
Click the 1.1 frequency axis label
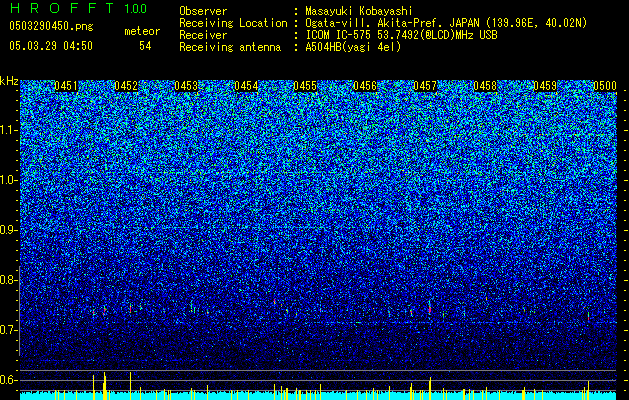pos(8,130)
